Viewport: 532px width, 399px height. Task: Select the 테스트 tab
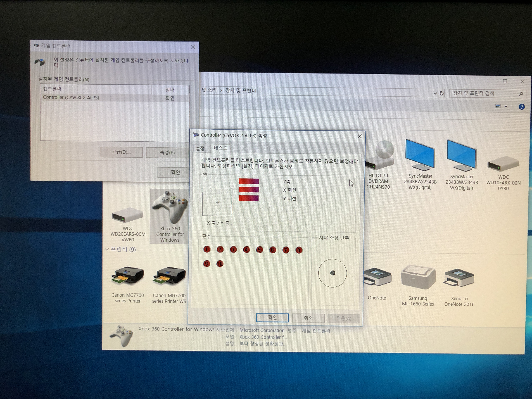(220, 148)
